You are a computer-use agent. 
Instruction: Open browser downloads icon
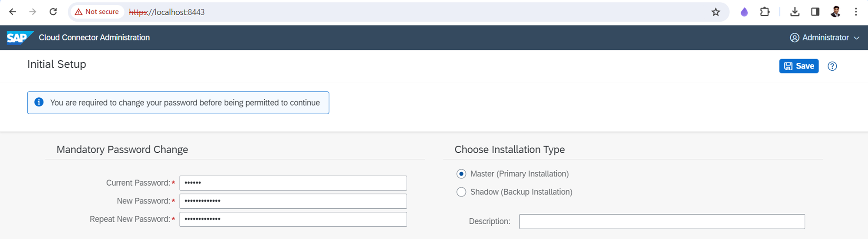tap(795, 12)
